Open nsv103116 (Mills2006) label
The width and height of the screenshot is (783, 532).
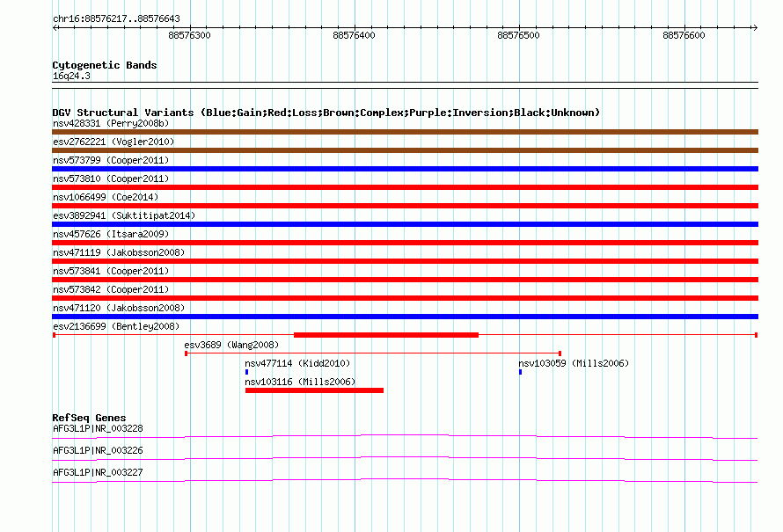point(300,382)
